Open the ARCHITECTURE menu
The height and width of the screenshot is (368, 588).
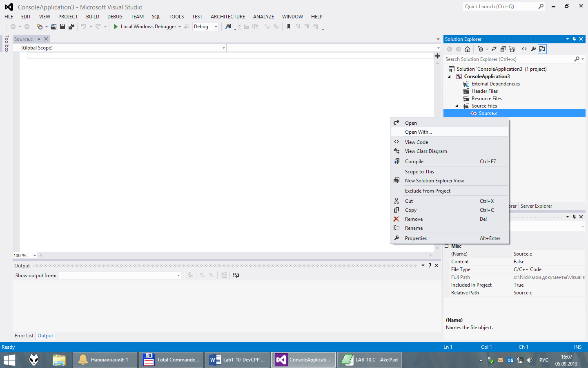228,17
